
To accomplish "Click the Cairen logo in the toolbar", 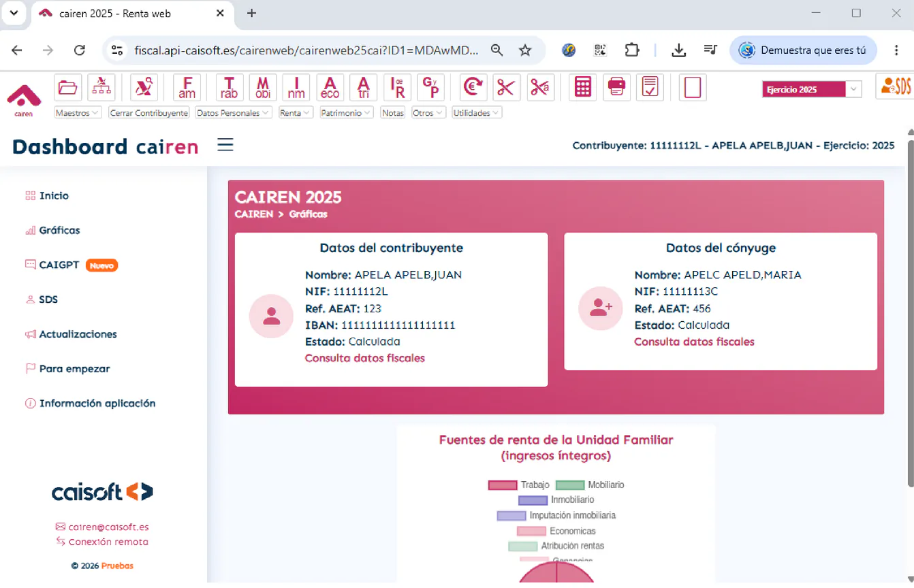I will point(24,100).
